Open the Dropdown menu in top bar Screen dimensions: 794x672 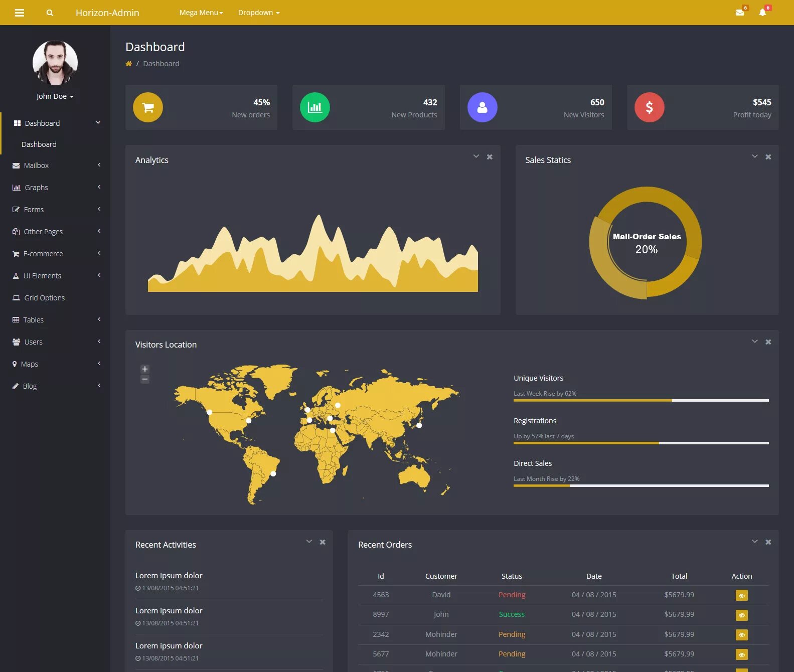pos(259,13)
